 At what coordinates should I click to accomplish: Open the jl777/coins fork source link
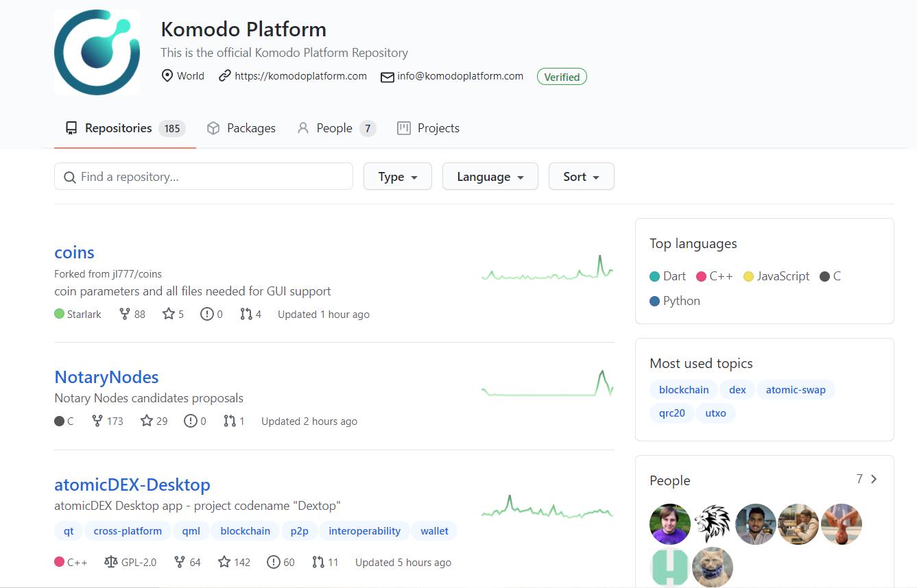click(136, 273)
